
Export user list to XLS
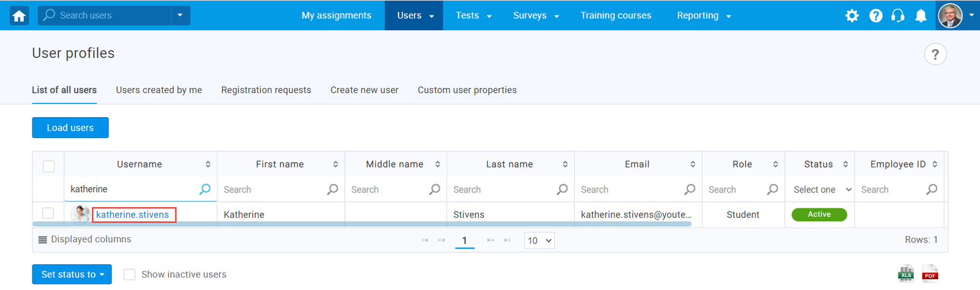tap(906, 273)
